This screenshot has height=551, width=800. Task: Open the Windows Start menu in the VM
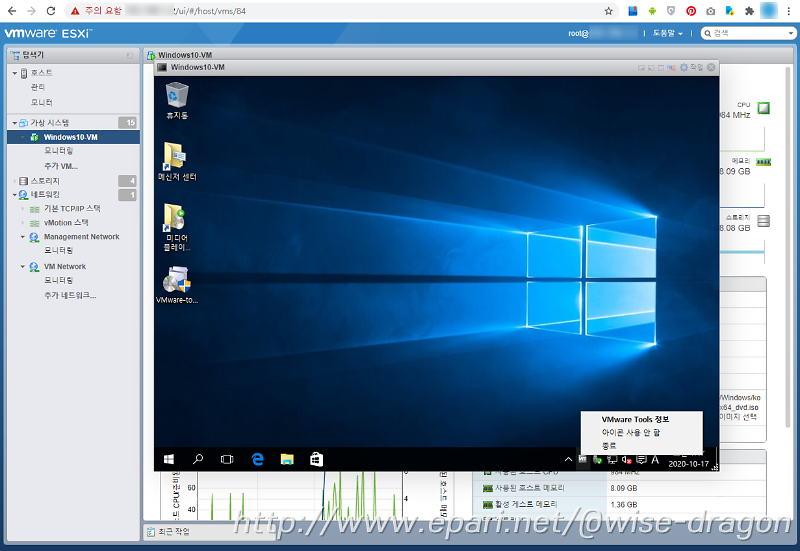pos(169,460)
